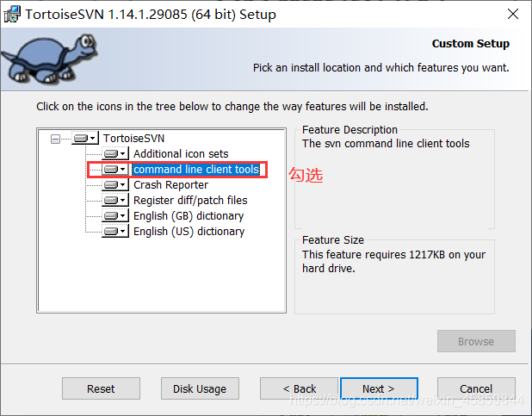Cancel the TortoiseSVN setup
This screenshot has width=532, height=416.
[x=476, y=388]
